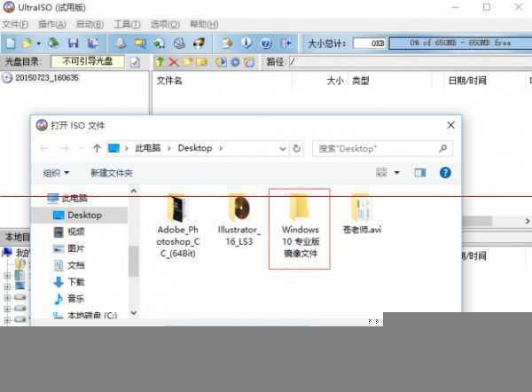Click the sidebar scrollbar up arrow

[x=134, y=191]
